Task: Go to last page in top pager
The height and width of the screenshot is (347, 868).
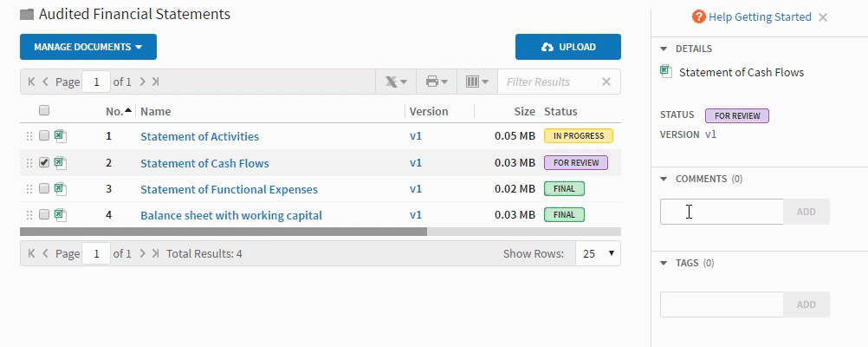Action: pyautogui.click(x=155, y=82)
